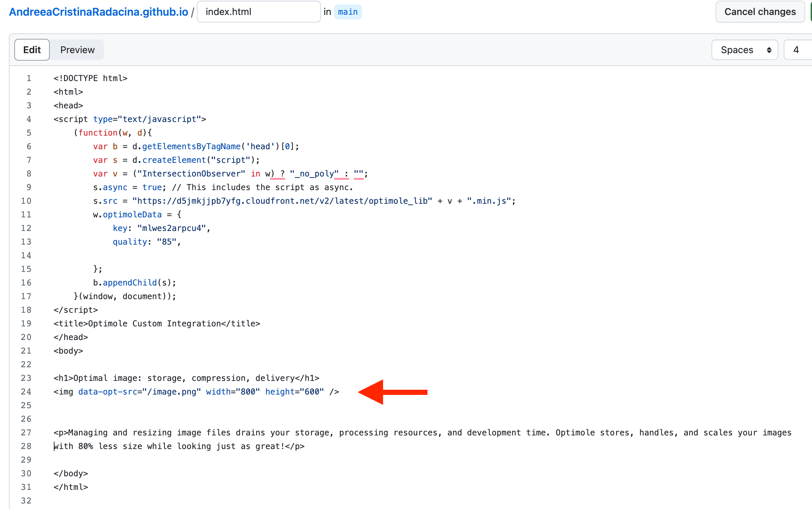Viewport: 812px width, 509px height.
Task: Click the closing </html> tag line
Action: [71, 487]
